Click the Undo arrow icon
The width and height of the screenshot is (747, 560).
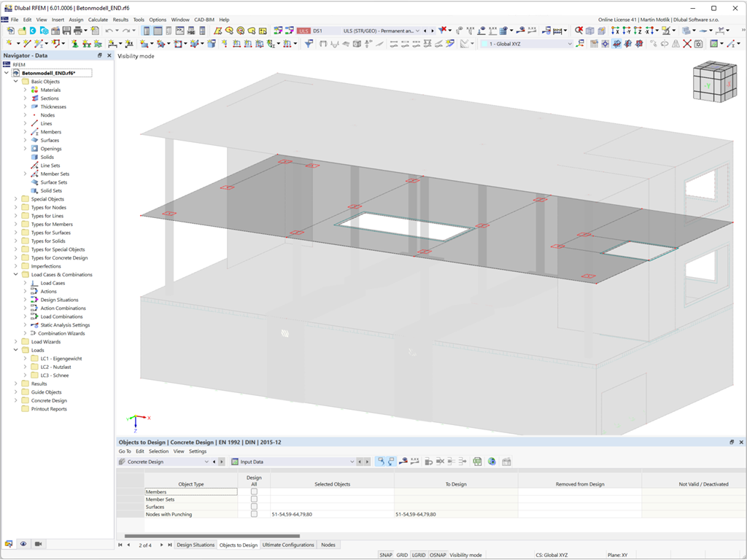pyautogui.click(x=109, y=31)
